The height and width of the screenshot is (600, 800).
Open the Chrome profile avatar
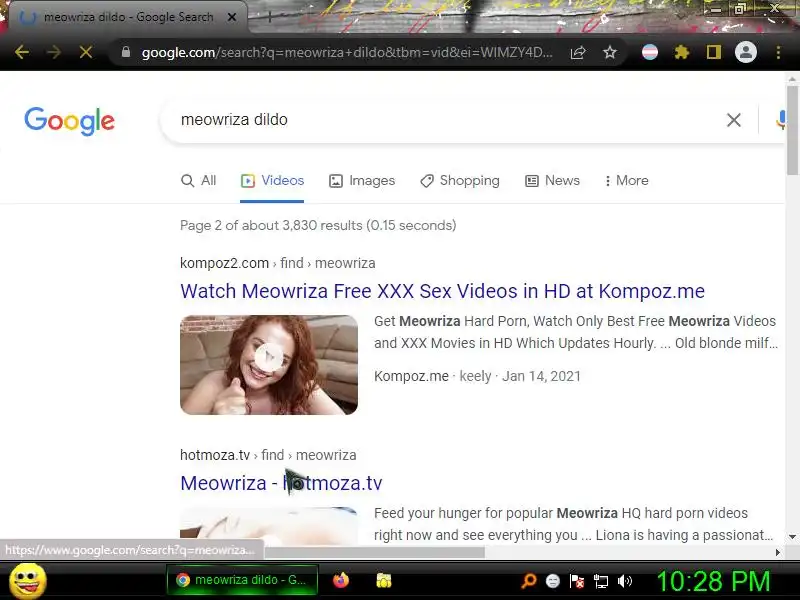coord(745,52)
